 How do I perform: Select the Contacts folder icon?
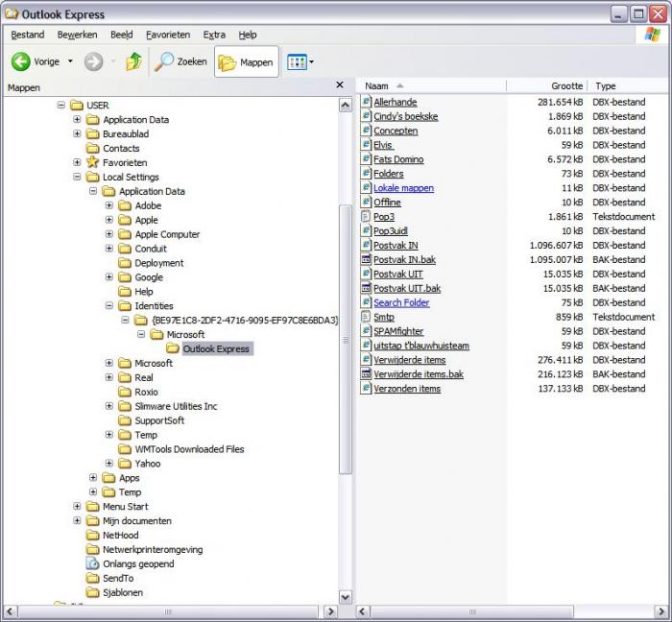click(x=92, y=148)
